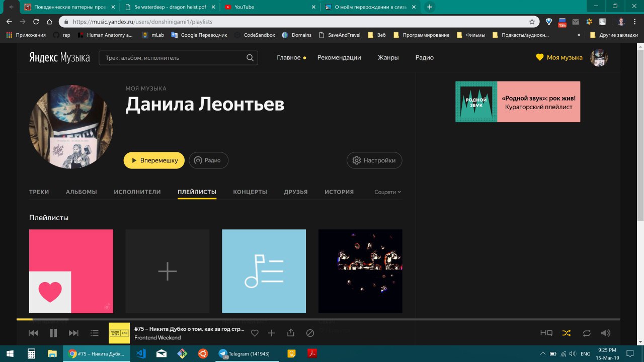Start user radio with Радио button
This screenshot has width=644, height=362.
click(x=208, y=160)
